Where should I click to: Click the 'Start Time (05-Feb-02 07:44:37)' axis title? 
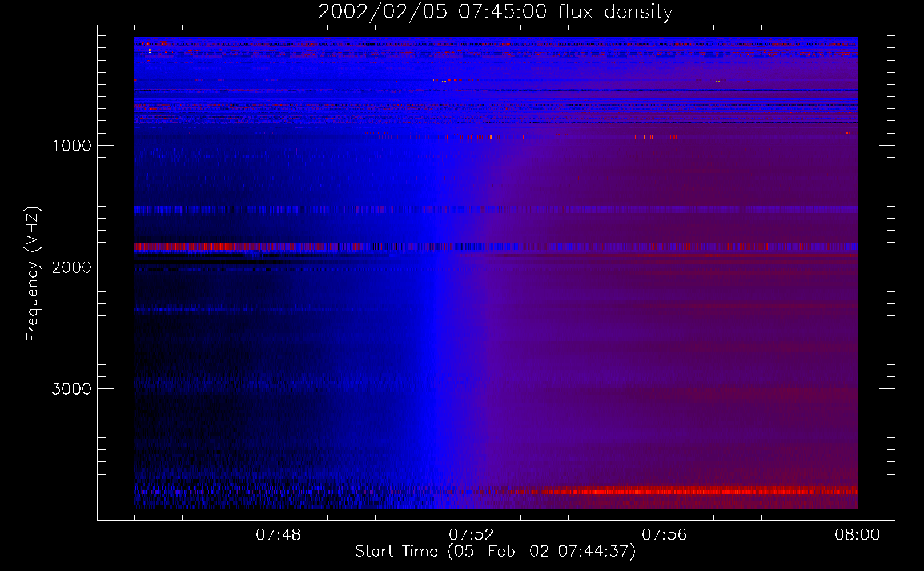point(495,552)
